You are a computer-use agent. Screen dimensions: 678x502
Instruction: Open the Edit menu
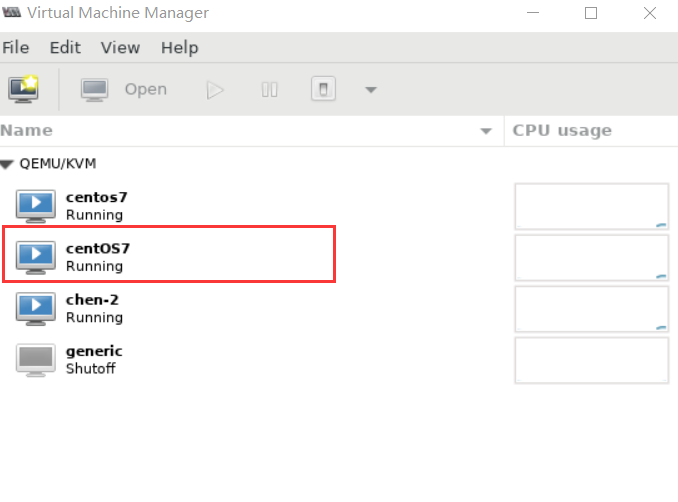coord(65,48)
